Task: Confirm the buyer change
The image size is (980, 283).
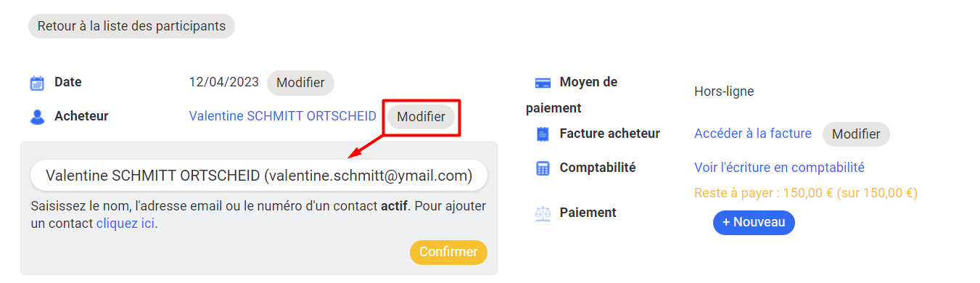Action: pyautogui.click(x=448, y=253)
